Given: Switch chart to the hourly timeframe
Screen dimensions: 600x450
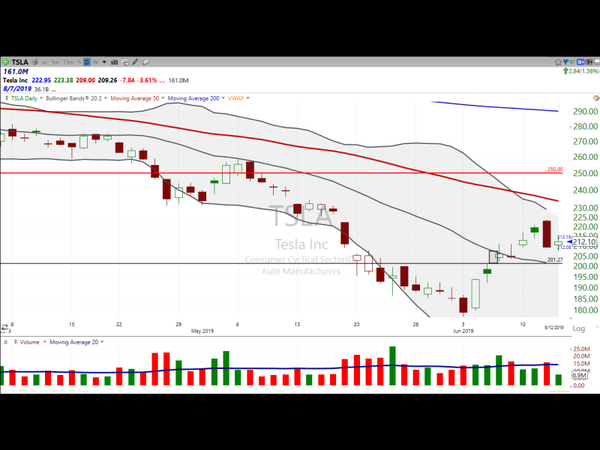Looking at the screenshot, I should coord(79,62).
